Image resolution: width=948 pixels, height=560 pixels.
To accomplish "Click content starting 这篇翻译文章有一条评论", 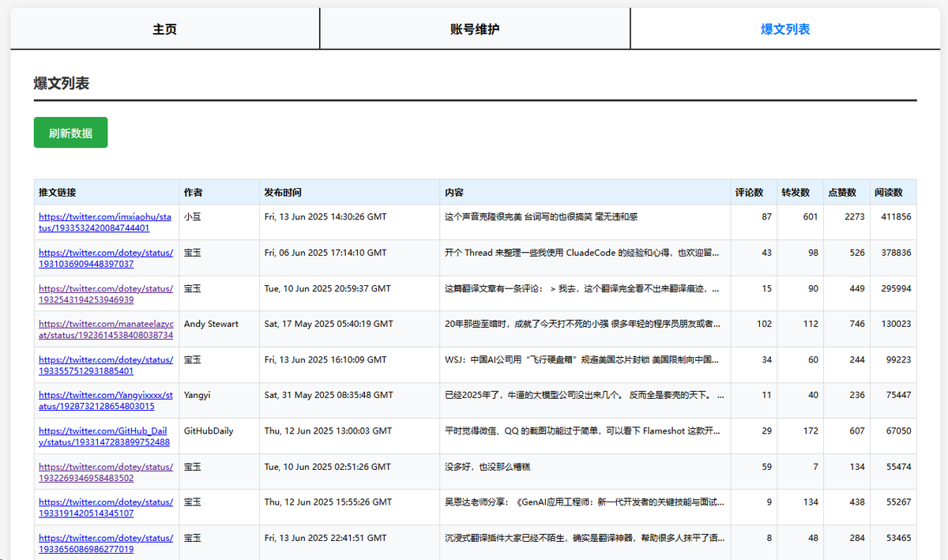I will [x=583, y=288].
